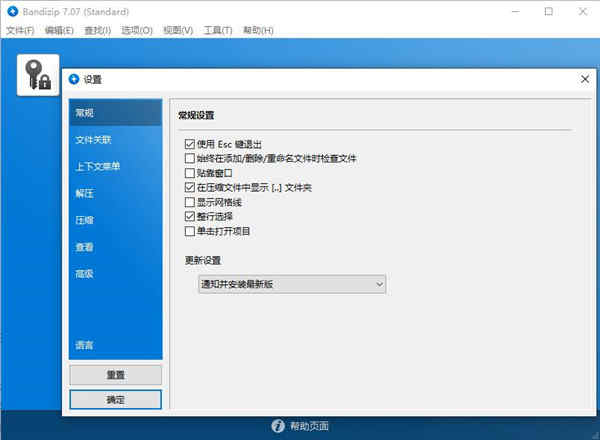Switch to the 上下文菜单 settings category

point(116,166)
